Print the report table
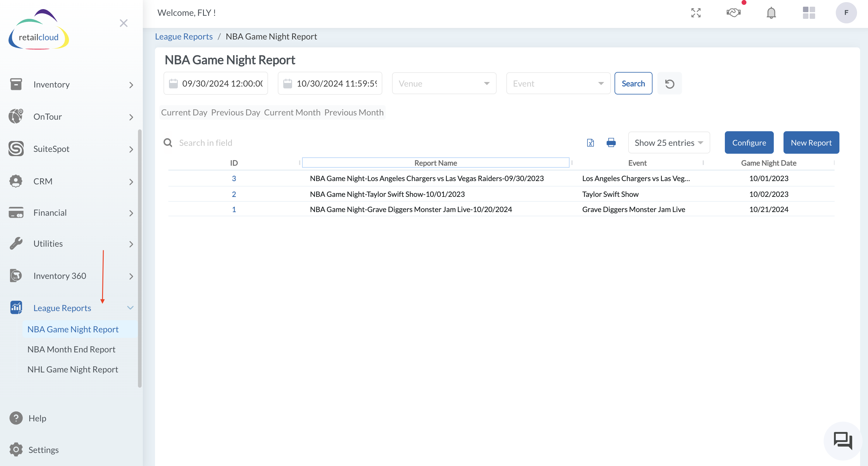This screenshot has height=466, width=868. (x=611, y=143)
